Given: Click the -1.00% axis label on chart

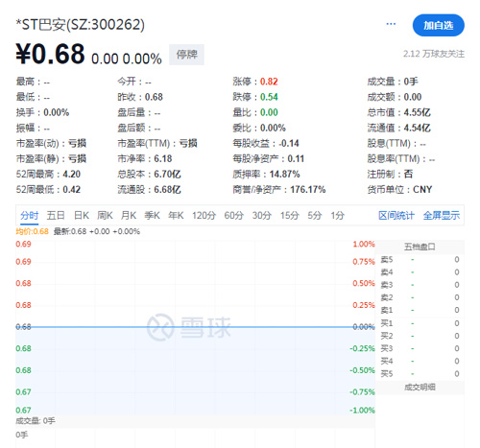Looking at the screenshot, I should click(362, 411).
